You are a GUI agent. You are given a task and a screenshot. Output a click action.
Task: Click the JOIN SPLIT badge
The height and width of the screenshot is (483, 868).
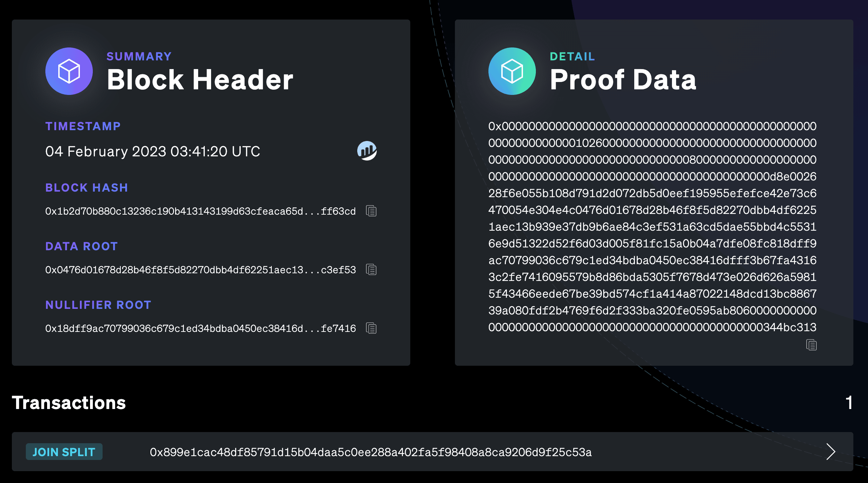click(64, 452)
